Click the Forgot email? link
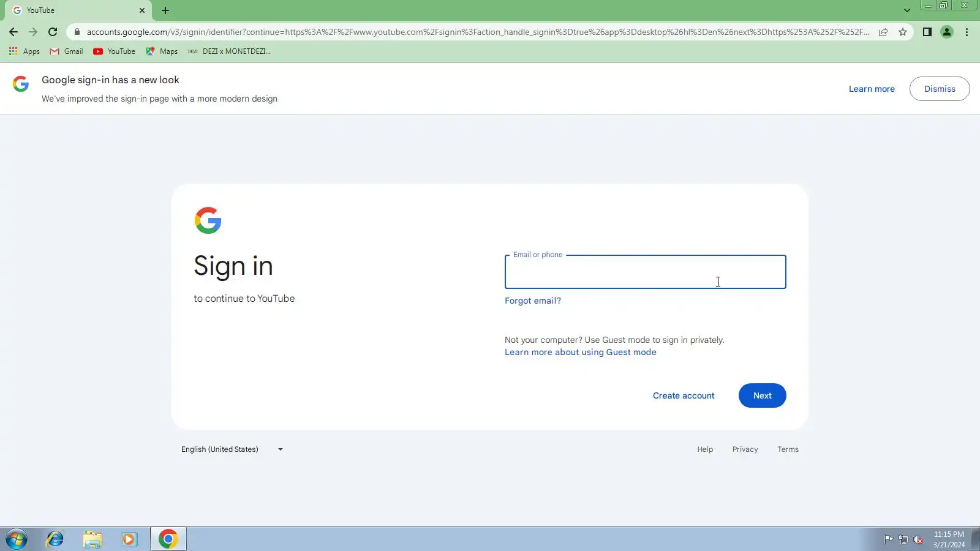Screen dimensions: 980x551 click(x=533, y=301)
